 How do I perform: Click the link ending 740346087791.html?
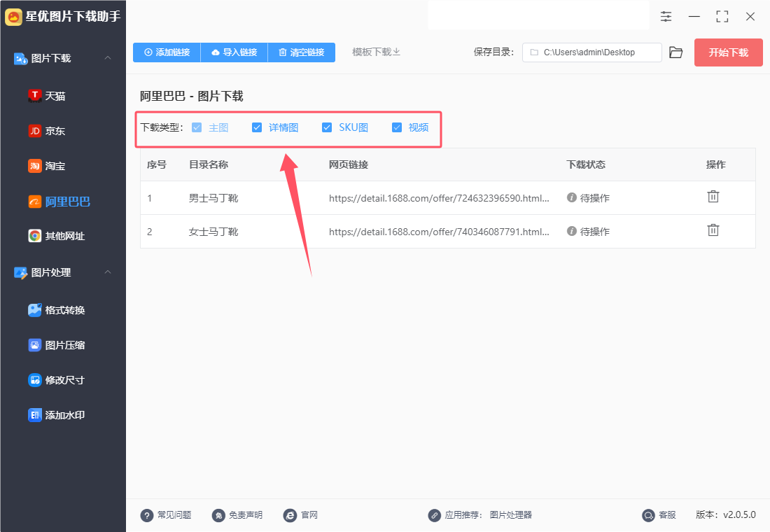click(x=439, y=232)
